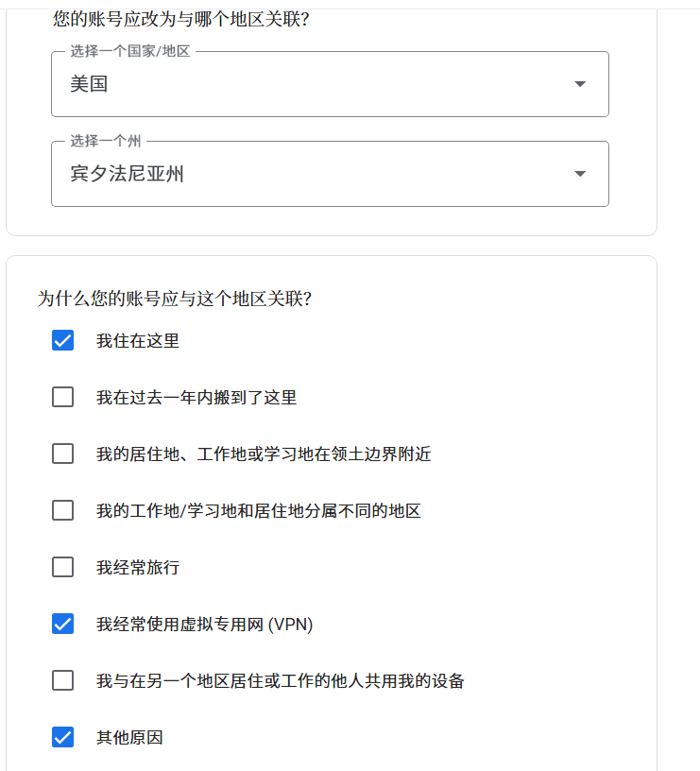Check the 我在过去一年内搬到了这里 option
This screenshot has width=700, height=771.
(62, 397)
